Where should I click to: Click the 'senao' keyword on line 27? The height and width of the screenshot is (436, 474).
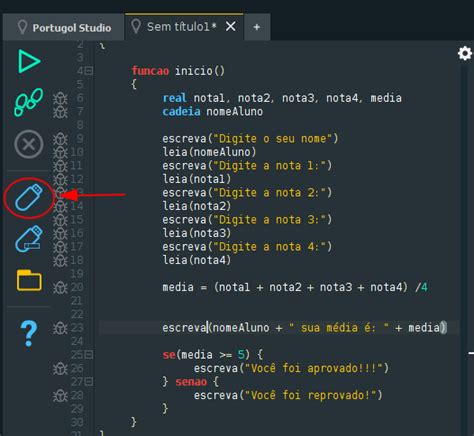coord(191,382)
